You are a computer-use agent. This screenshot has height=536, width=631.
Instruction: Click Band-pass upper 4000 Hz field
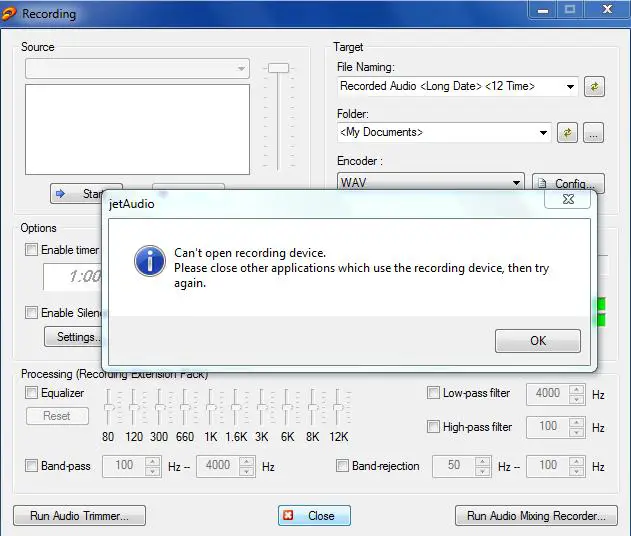click(x=218, y=466)
